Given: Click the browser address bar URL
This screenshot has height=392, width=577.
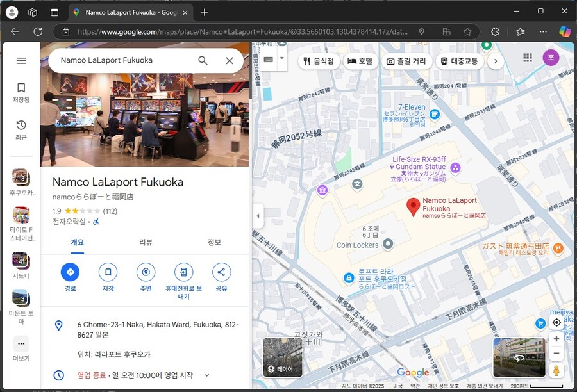Looking at the screenshot, I should tap(243, 31).
